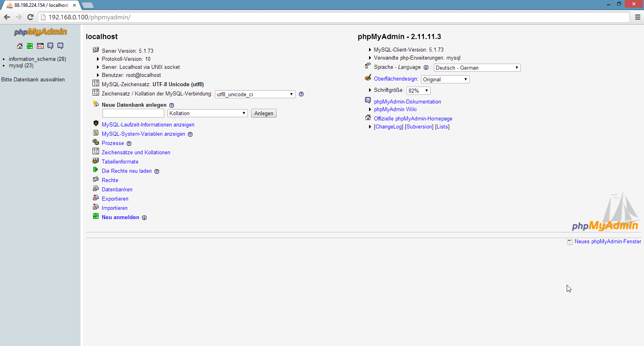
Task: Click help icon beside Die Rechte neu laden
Action: point(157,172)
